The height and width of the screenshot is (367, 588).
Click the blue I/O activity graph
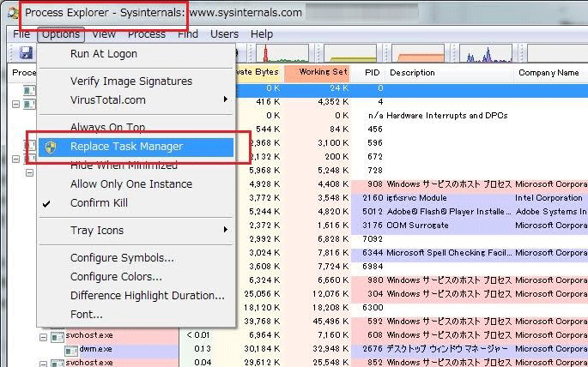[x=486, y=53]
